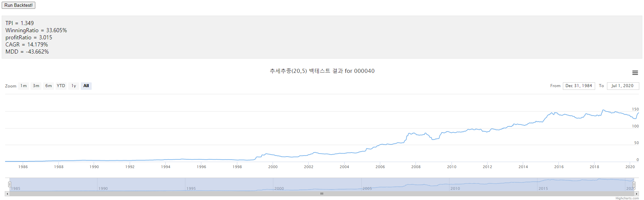This screenshot has width=644, height=200.
Task: Click the navigator 2010 label
Action: (x=455, y=188)
